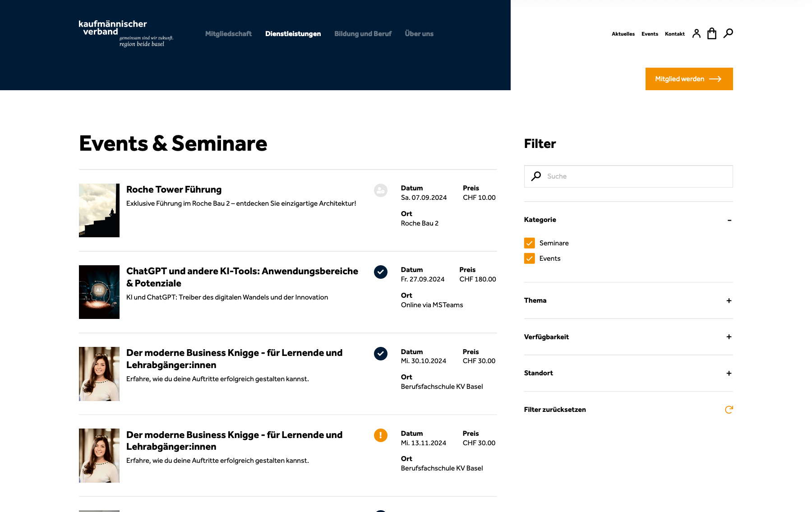Click the Filter zurücksetzen reset icon

[729, 410]
